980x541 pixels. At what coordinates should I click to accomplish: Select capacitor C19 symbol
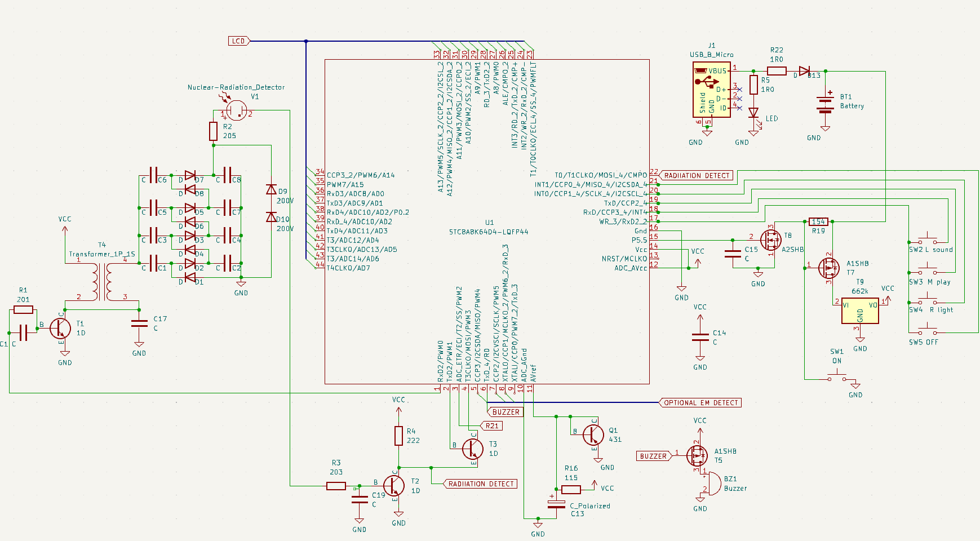click(x=360, y=499)
